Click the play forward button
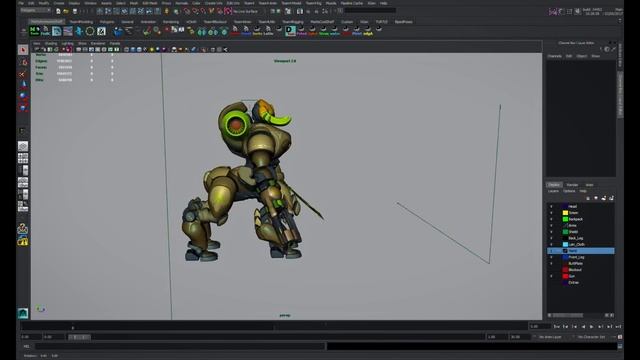The width and height of the screenshot is (640, 360). [591, 327]
